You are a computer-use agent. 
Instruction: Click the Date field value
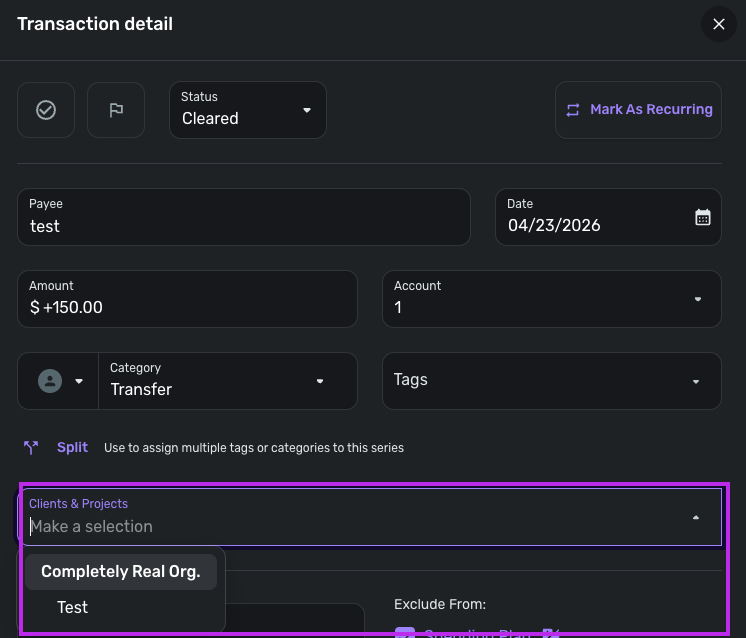click(x=554, y=225)
